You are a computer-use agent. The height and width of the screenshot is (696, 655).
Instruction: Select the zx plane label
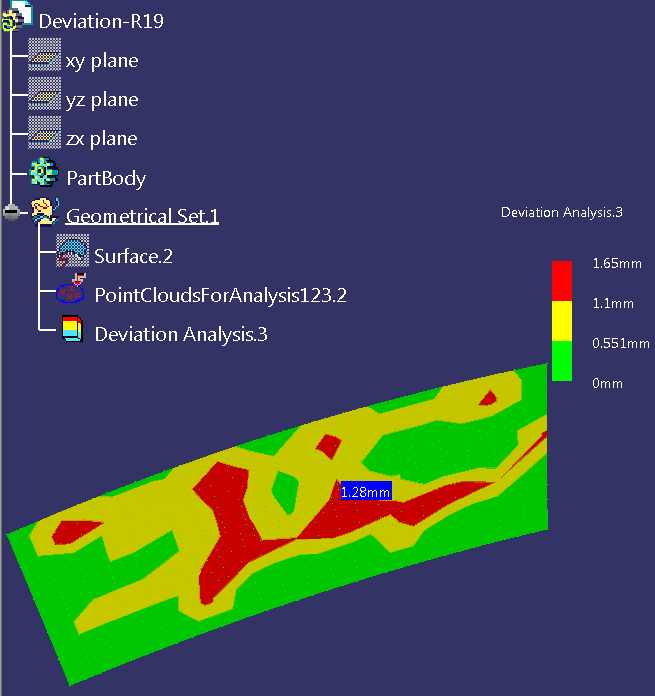[x=102, y=139]
